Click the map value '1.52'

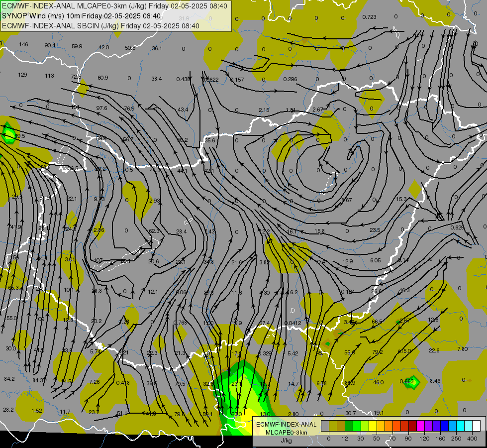coord(37,411)
